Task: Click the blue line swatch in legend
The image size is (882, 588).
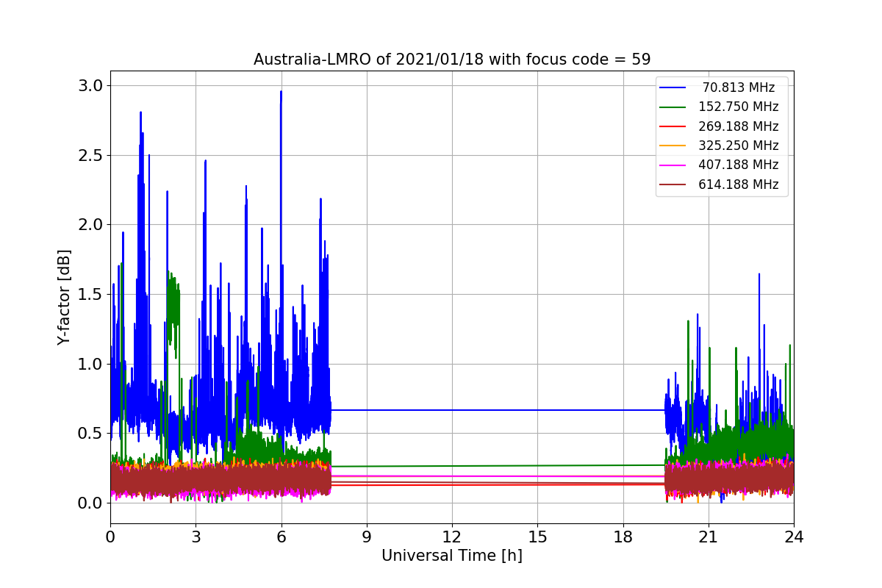Action: coord(673,87)
